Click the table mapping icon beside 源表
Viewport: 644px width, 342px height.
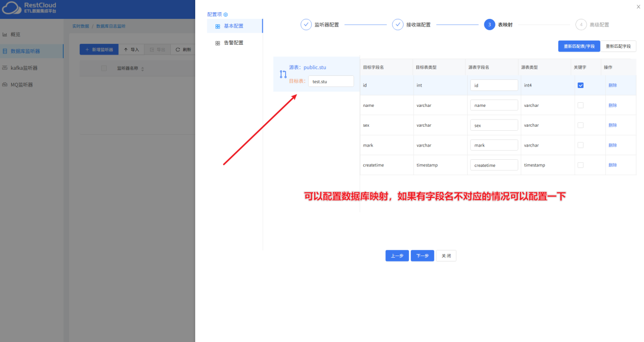pos(283,74)
